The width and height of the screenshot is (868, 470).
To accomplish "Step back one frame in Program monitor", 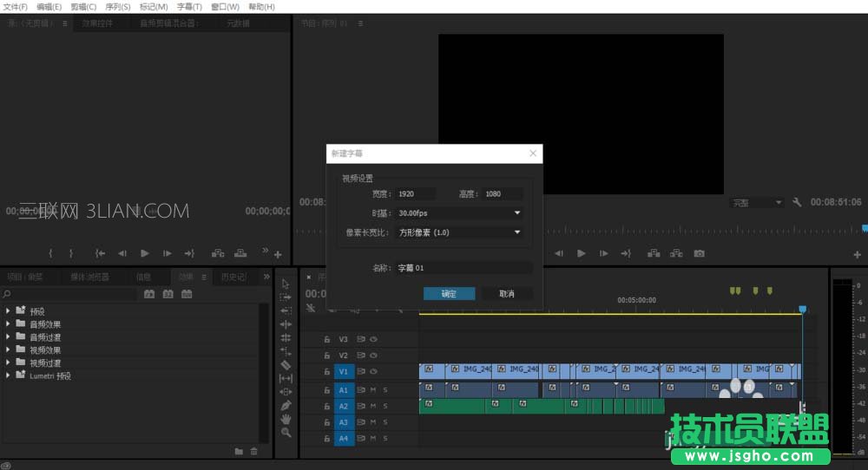I will (x=559, y=253).
